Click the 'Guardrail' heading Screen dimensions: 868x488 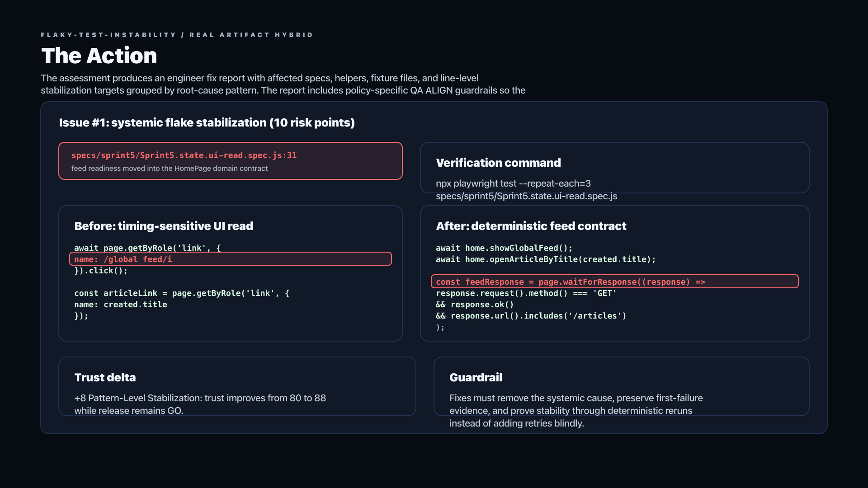pos(476,377)
